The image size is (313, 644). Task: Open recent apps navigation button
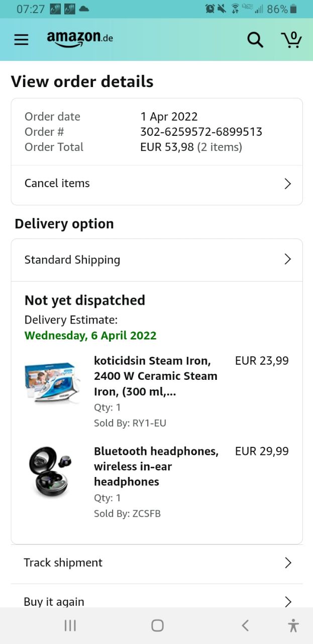tap(70, 625)
